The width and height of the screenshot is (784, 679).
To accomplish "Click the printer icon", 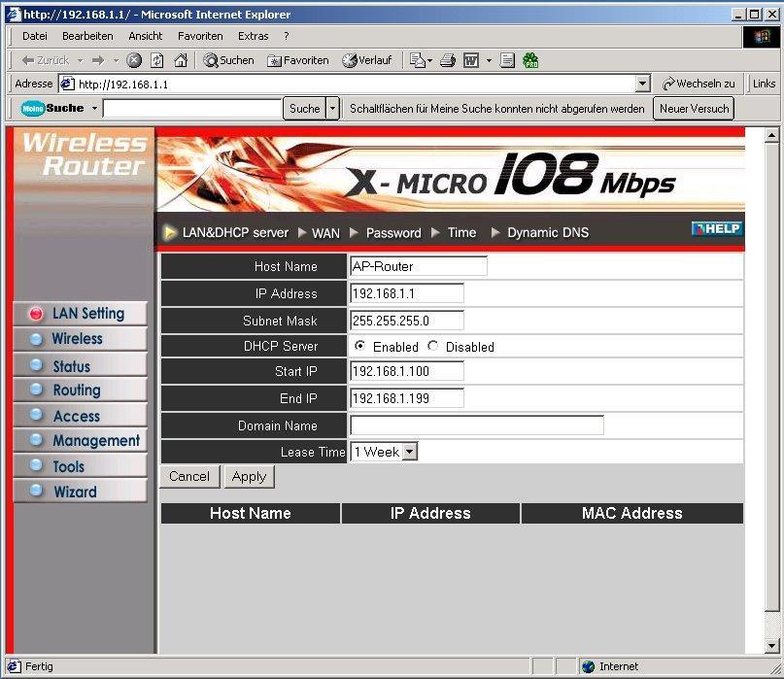I will pyautogui.click(x=448, y=60).
